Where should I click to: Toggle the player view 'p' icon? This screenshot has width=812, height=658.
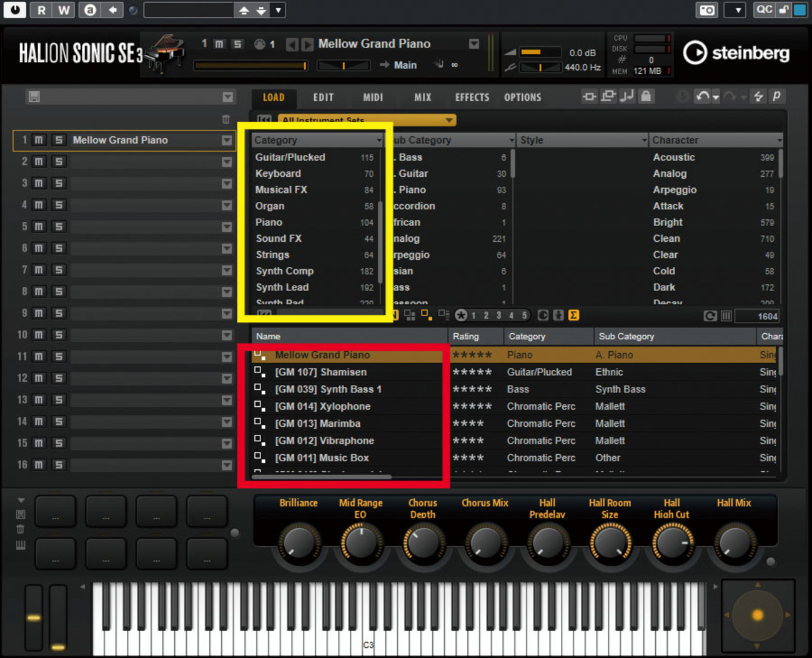click(x=776, y=96)
